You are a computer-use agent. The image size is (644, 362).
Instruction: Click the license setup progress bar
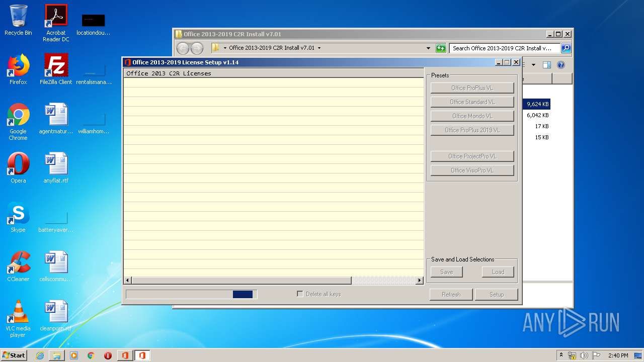[192, 294]
